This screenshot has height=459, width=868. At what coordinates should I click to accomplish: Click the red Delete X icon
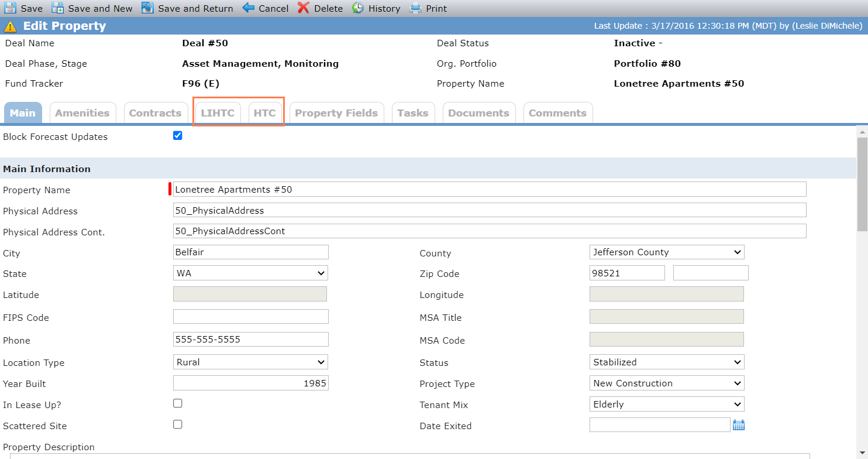tap(303, 8)
